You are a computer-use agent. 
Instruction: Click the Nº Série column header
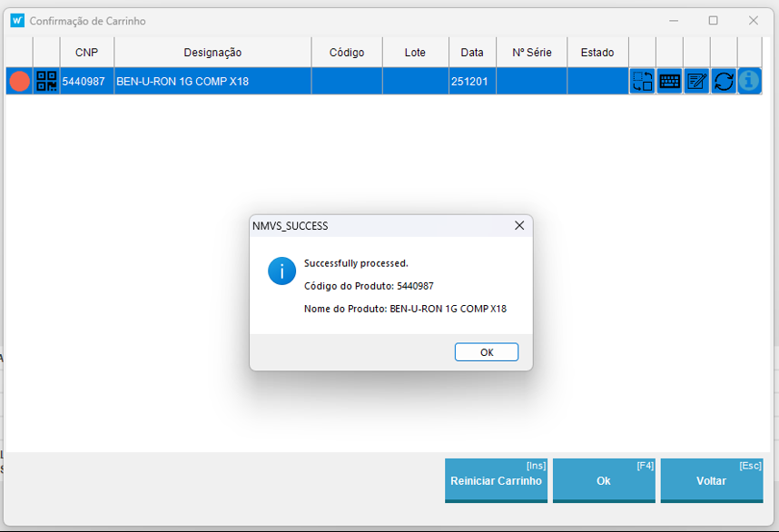(x=531, y=52)
